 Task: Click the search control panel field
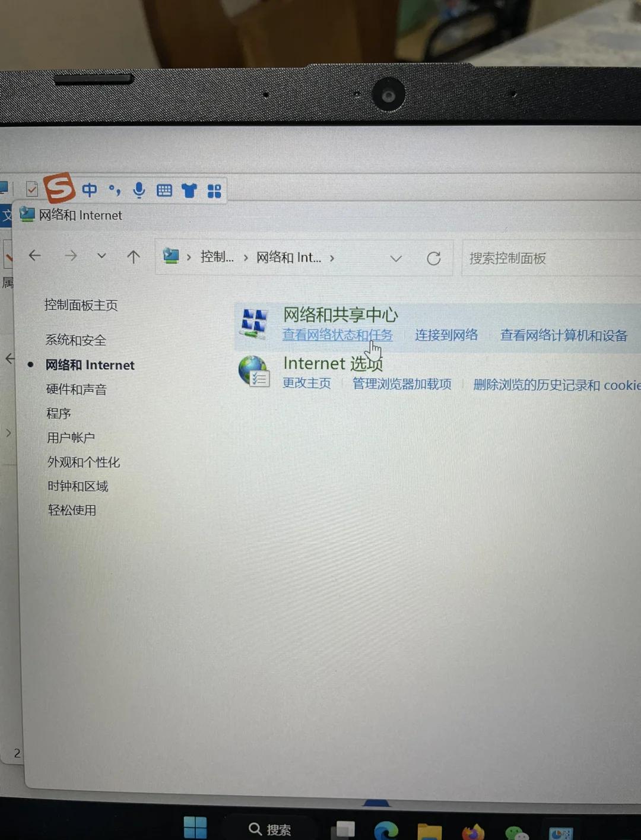point(546,258)
